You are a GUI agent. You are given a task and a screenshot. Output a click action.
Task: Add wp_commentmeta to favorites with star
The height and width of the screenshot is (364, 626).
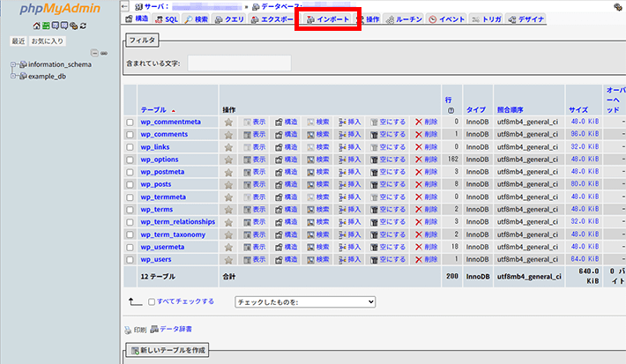point(228,123)
